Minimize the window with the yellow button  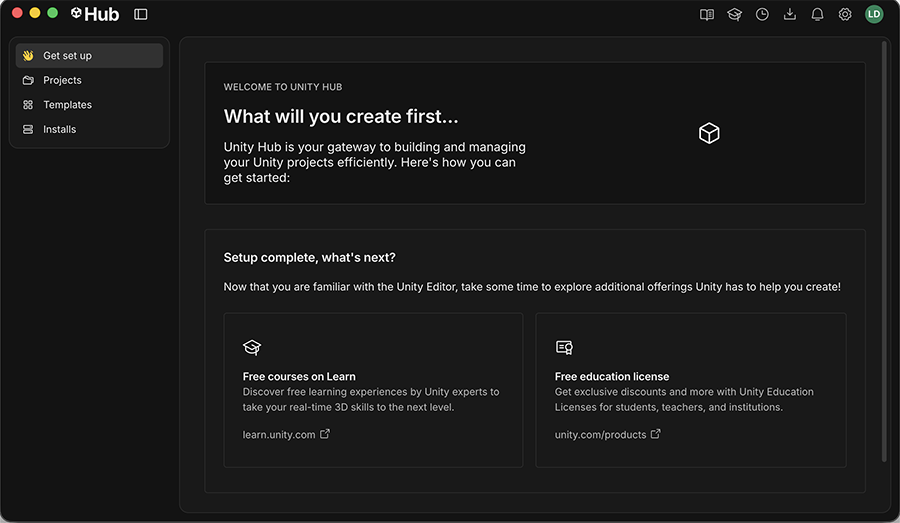click(35, 13)
